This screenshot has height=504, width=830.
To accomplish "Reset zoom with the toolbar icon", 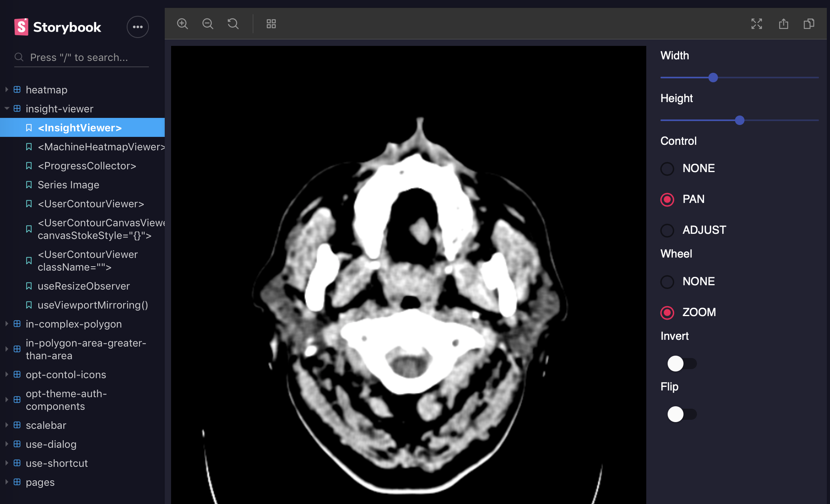I will [233, 24].
